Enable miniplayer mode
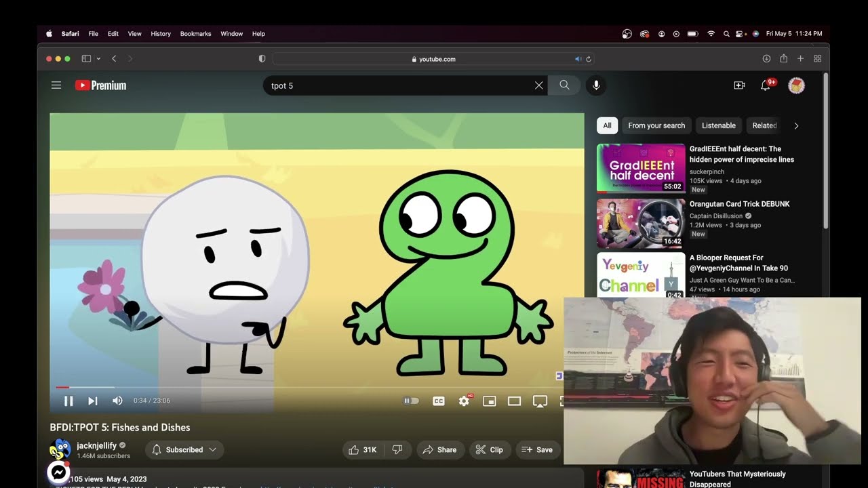The height and width of the screenshot is (488, 868). pyautogui.click(x=489, y=401)
